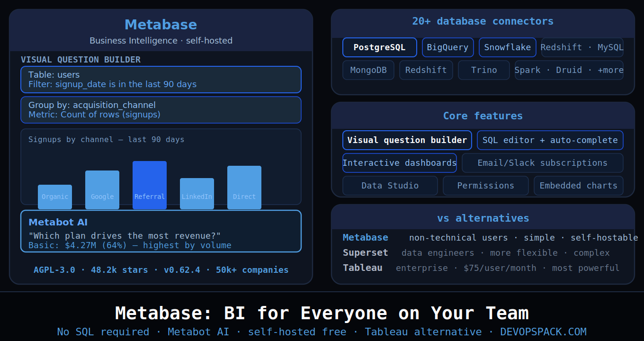The image size is (644, 341).
Task: Click the Metabase title heading
Action: click(x=161, y=25)
